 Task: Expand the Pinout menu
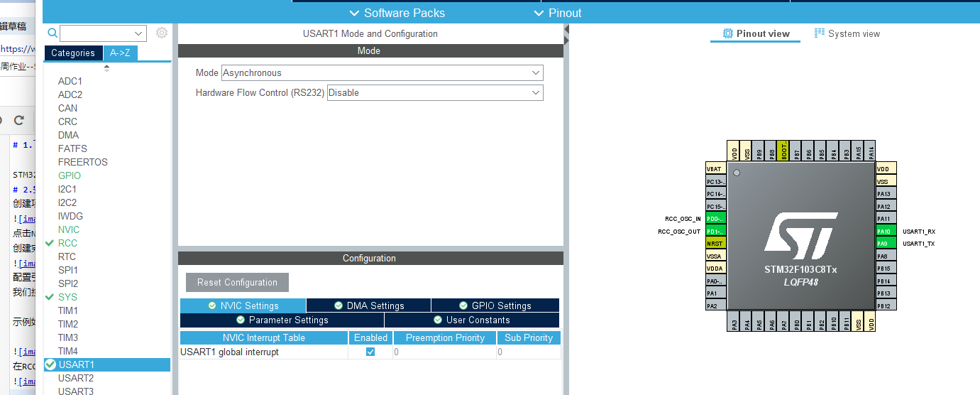pyautogui.click(x=558, y=13)
